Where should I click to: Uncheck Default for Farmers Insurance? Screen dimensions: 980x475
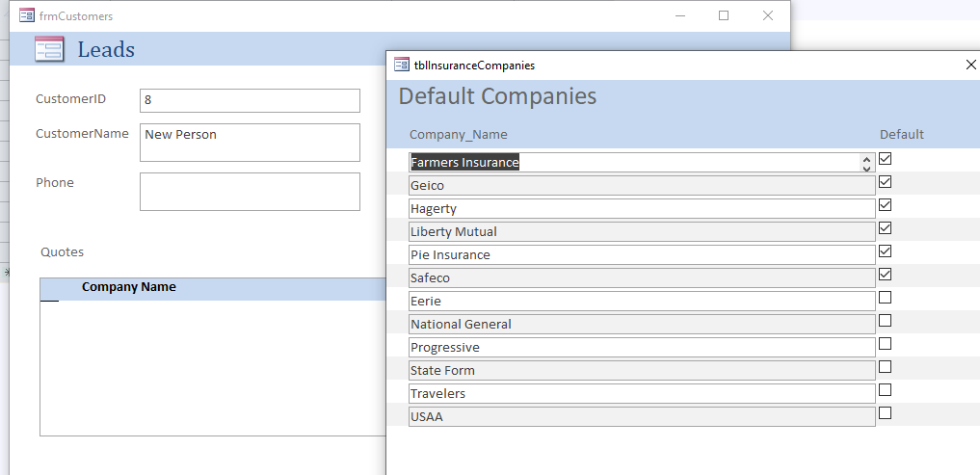pos(885,159)
